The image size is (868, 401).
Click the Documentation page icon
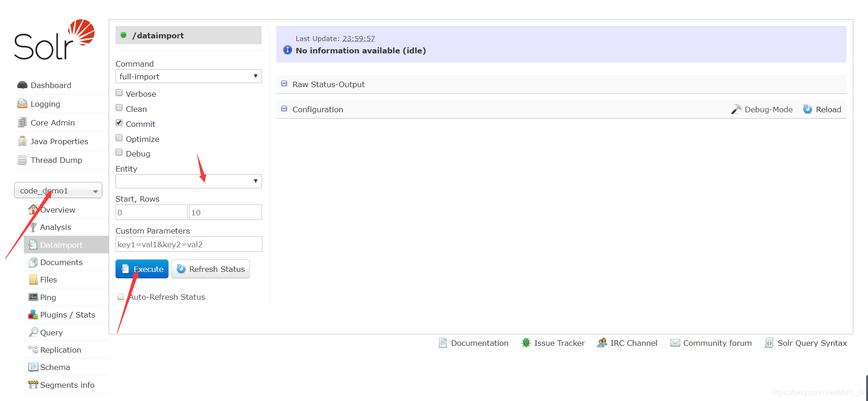(443, 343)
